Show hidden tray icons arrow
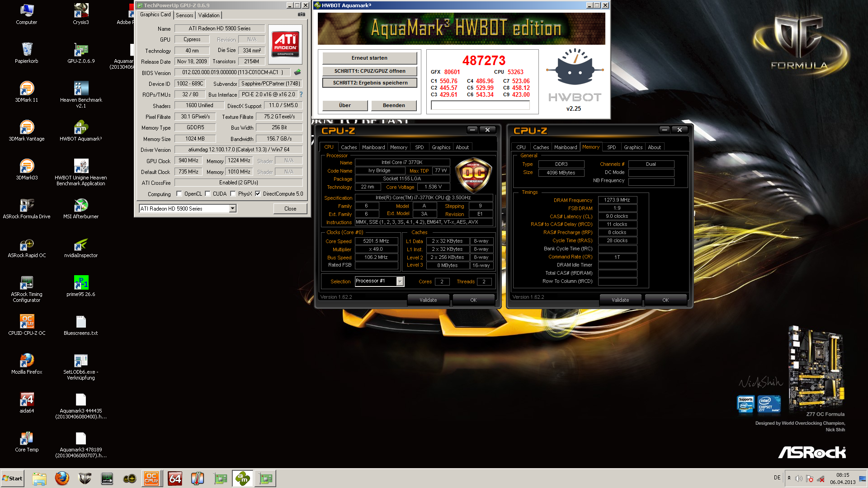This screenshot has width=868, height=488. click(789, 478)
